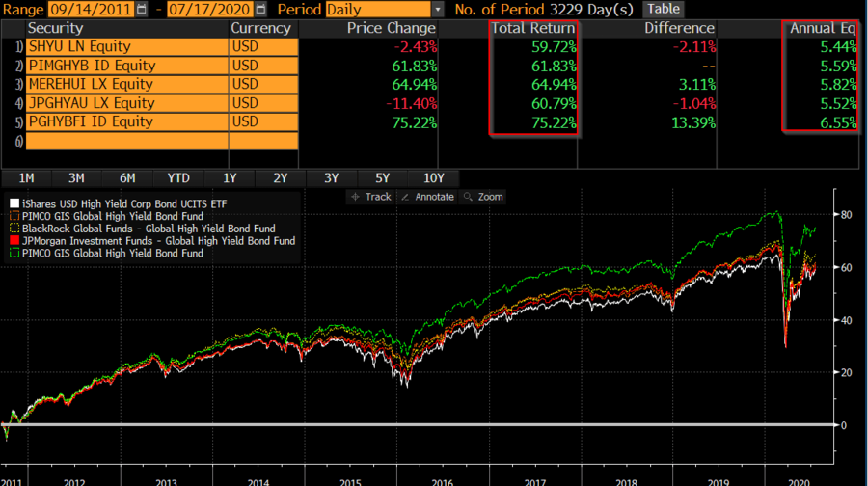Image resolution: width=868 pixels, height=486 pixels.
Task: Click the -2.43% price change value
Action: [415, 47]
